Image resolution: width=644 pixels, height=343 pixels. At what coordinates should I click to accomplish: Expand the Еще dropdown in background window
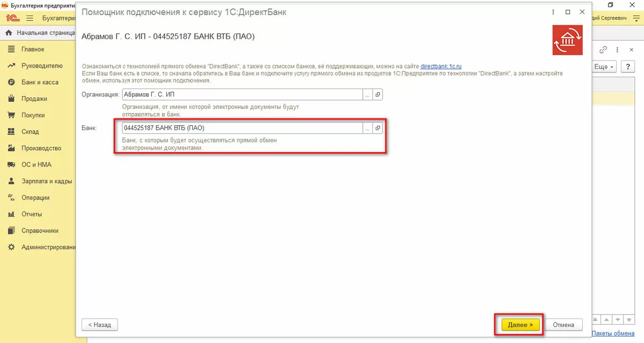coord(604,67)
